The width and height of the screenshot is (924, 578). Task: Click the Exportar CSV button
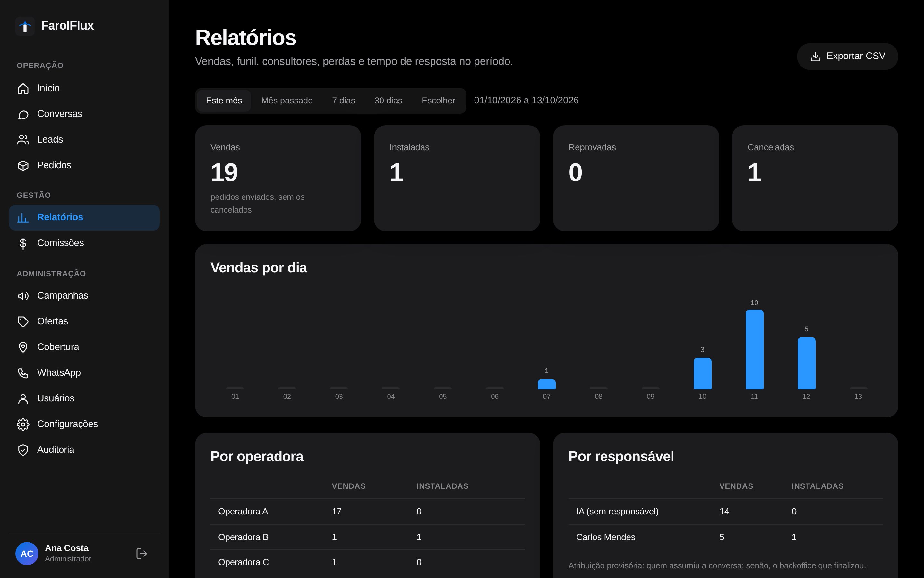[x=847, y=56]
